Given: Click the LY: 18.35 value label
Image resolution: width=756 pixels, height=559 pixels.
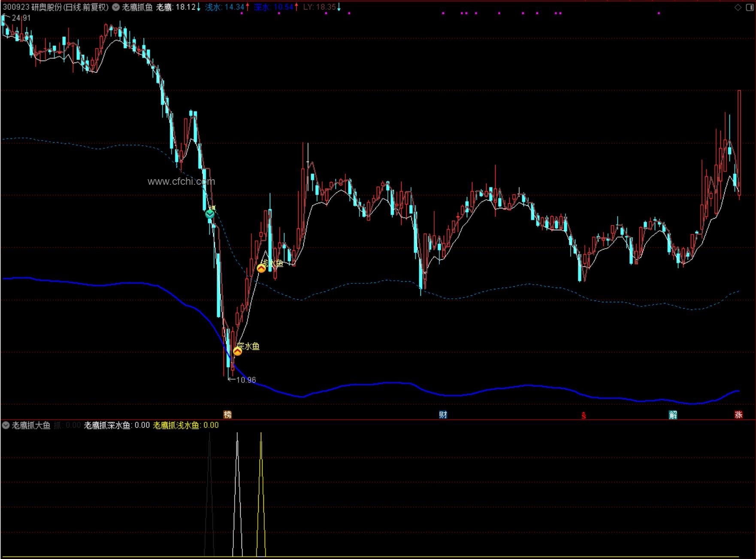Looking at the screenshot, I should click(322, 7).
